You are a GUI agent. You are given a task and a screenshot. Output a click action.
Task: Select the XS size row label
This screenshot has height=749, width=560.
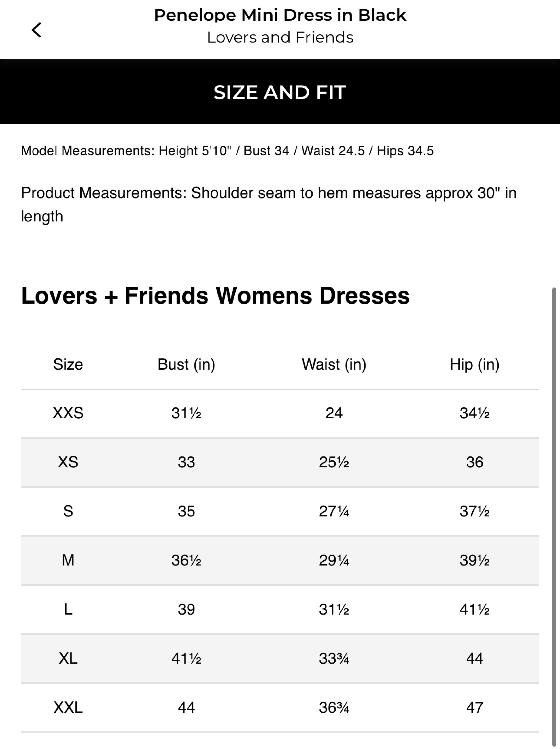[68, 462]
